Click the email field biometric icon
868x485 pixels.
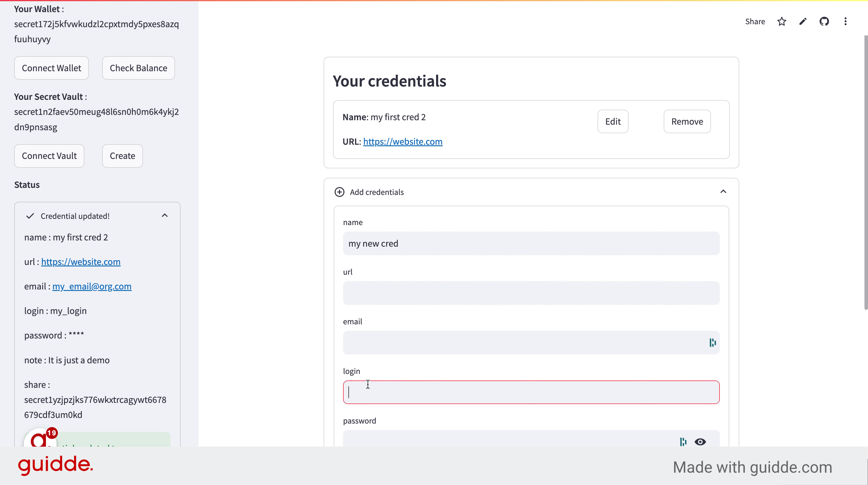tap(712, 342)
